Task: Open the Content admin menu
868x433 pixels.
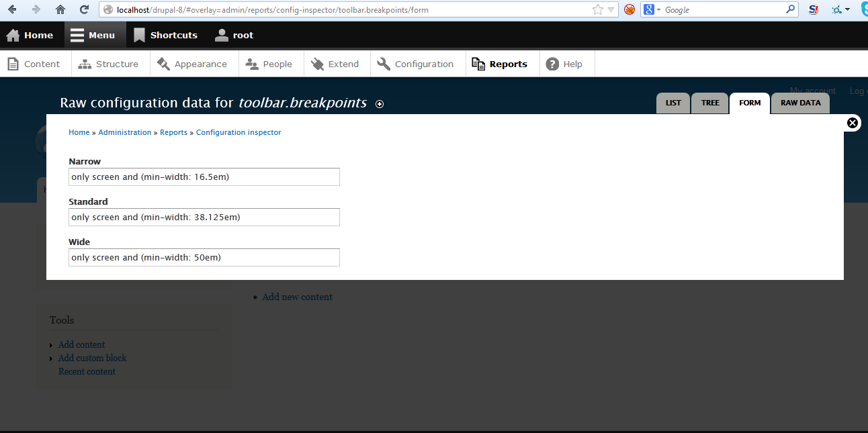Action: pyautogui.click(x=34, y=64)
